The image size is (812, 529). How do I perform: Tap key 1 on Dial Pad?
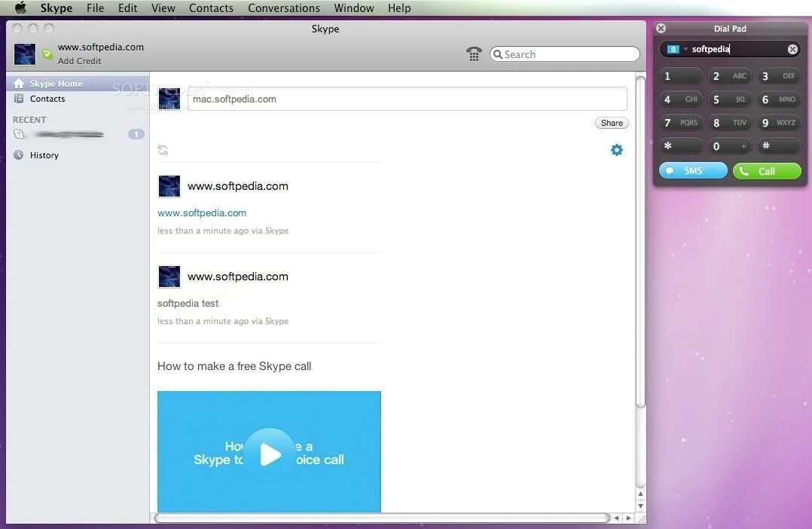[681, 76]
